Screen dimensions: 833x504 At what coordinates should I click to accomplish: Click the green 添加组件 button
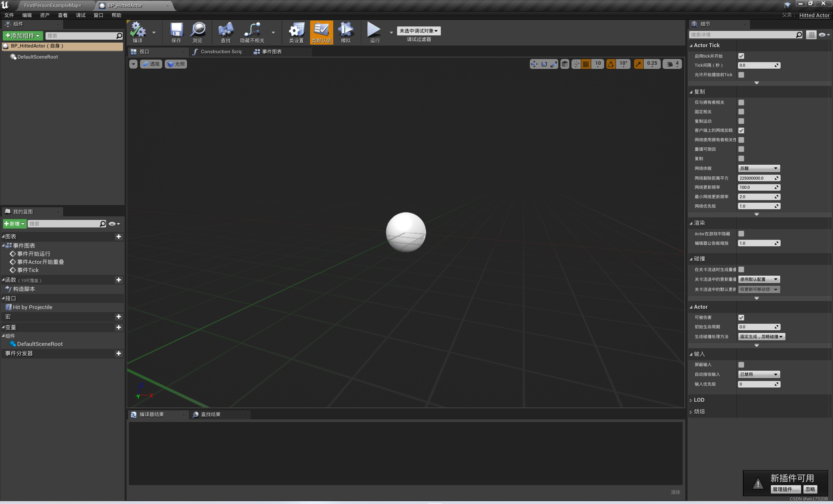23,35
